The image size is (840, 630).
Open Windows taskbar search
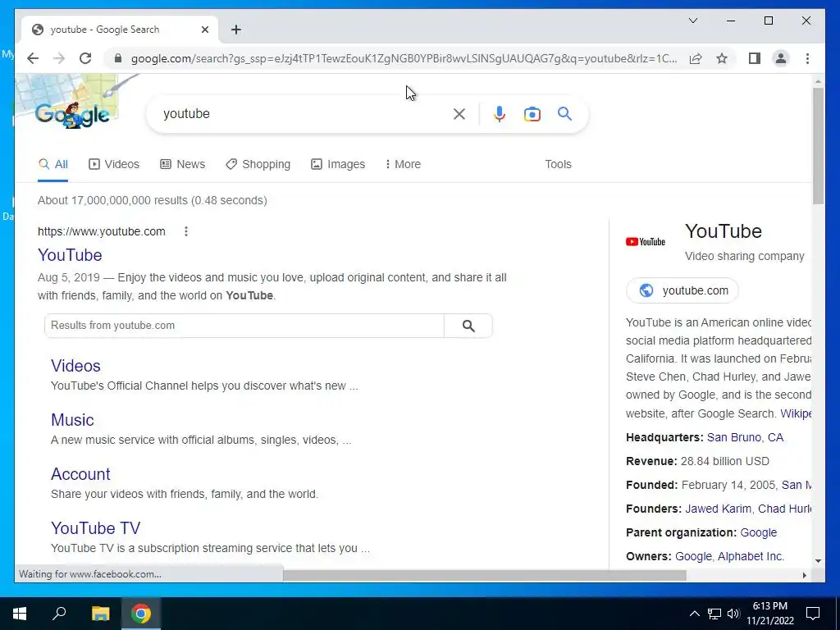pos(59,614)
